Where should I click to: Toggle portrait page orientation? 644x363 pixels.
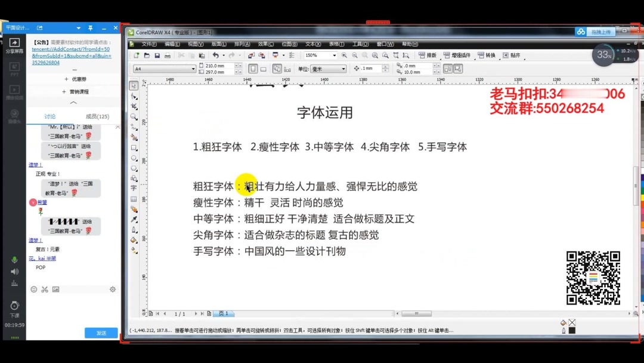click(x=253, y=68)
